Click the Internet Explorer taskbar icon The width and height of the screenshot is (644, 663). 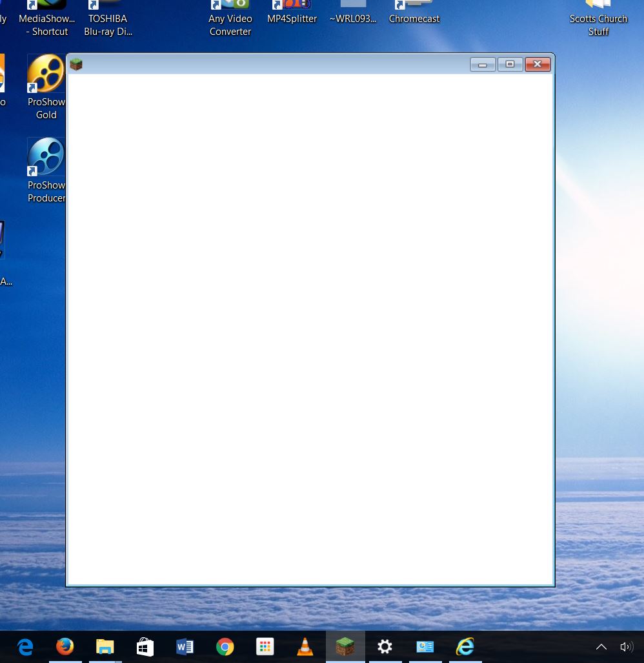point(465,646)
